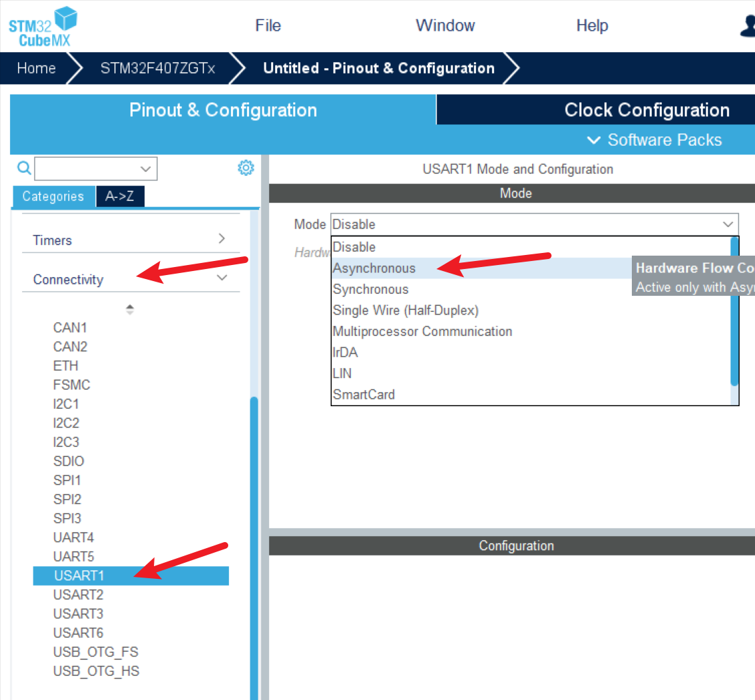Choose Single Wire (Half-Duplex) option
Viewport: 755px width, 700px height.
[x=531, y=311]
